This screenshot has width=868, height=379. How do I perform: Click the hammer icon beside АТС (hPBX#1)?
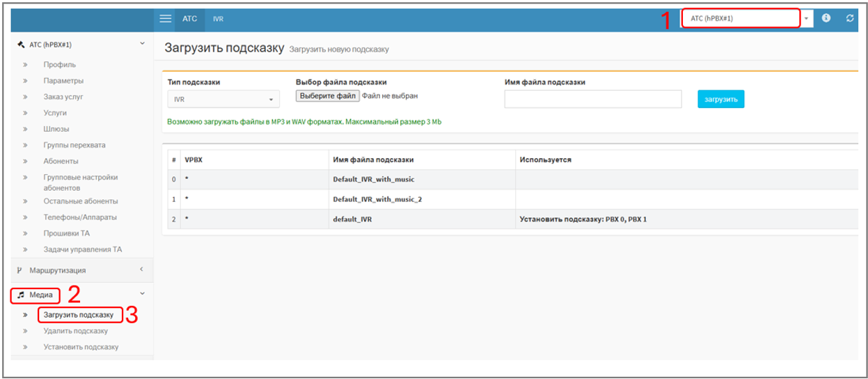coord(21,45)
